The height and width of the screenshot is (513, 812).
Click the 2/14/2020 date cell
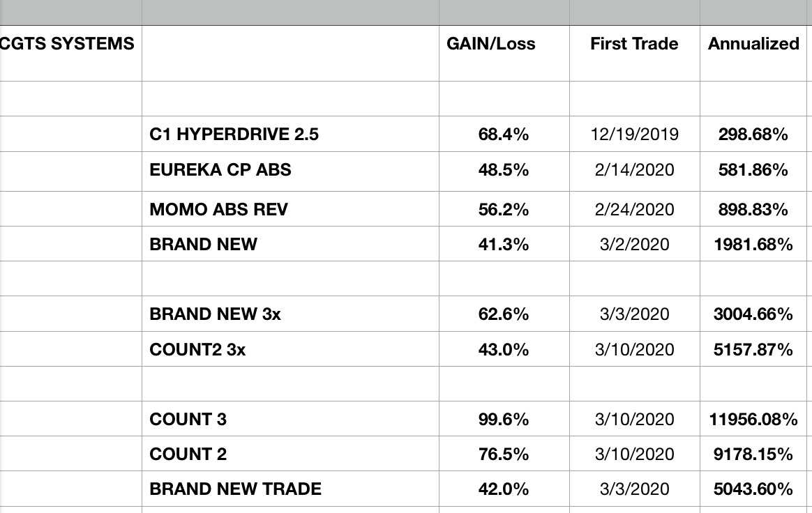click(x=634, y=169)
